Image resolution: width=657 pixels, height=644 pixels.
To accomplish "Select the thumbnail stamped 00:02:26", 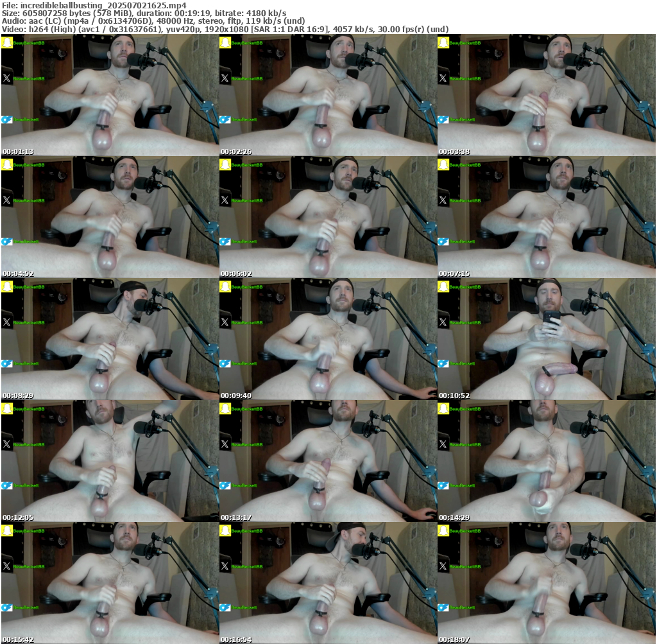I will pos(328,95).
